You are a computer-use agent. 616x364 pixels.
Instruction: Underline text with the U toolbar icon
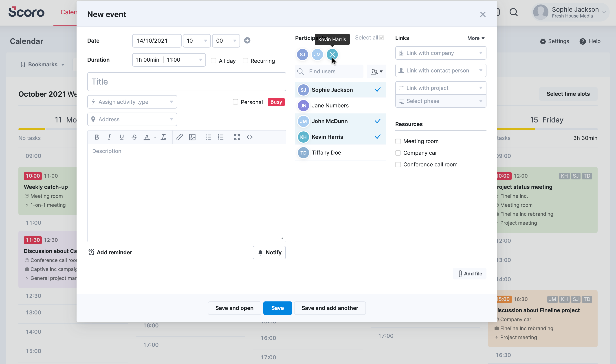(x=121, y=137)
